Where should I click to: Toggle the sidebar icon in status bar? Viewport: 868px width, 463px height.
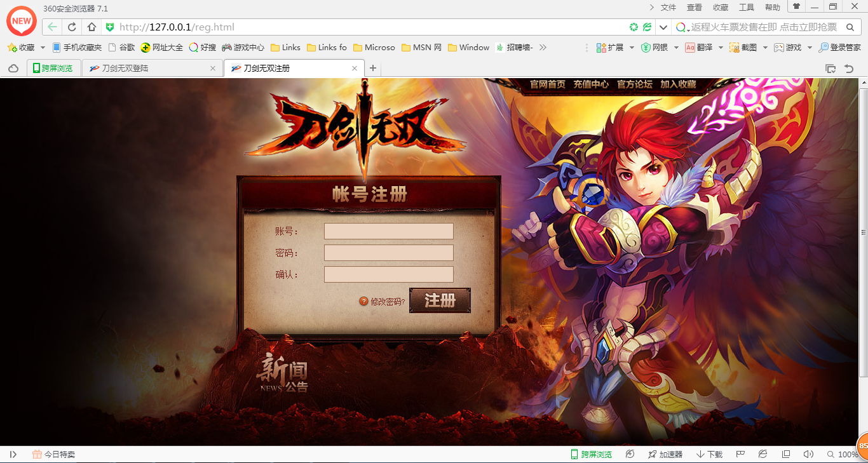13,454
